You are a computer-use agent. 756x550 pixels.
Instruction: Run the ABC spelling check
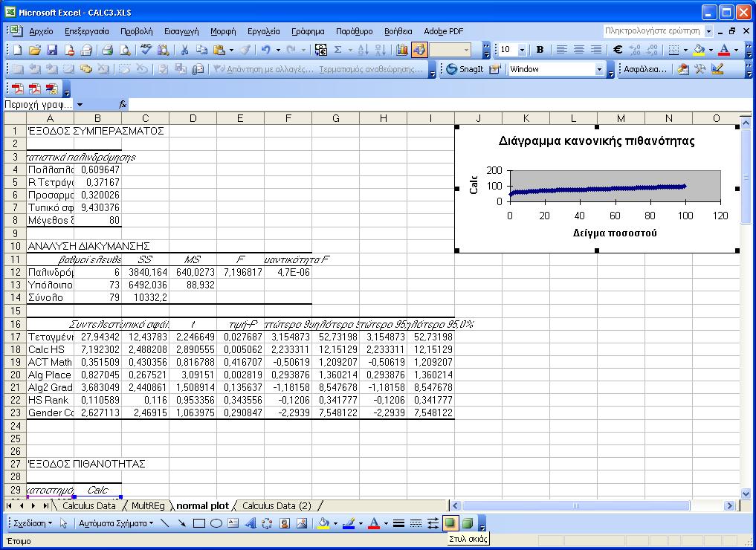(146, 50)
